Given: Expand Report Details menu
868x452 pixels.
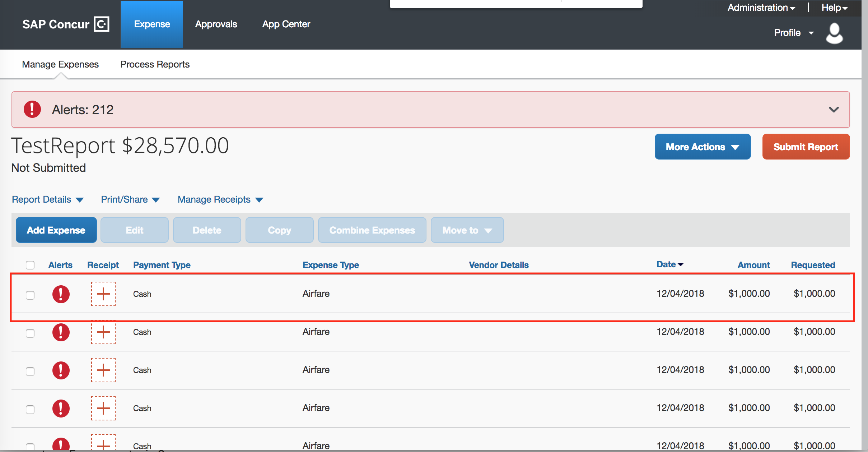Looking at the screenshot, I should coord(48,199).
